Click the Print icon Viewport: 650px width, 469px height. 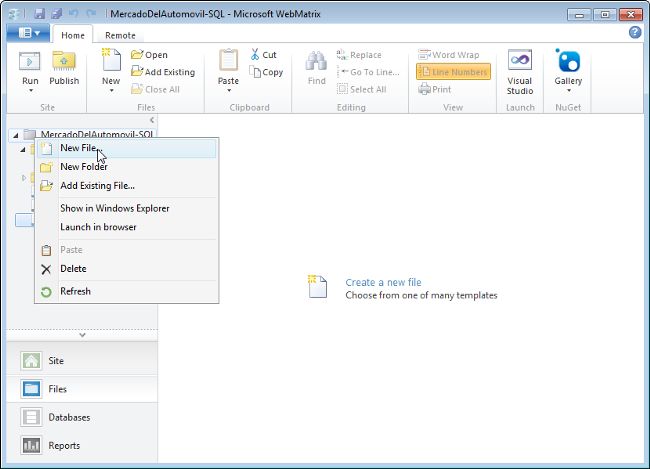(424, 89)
